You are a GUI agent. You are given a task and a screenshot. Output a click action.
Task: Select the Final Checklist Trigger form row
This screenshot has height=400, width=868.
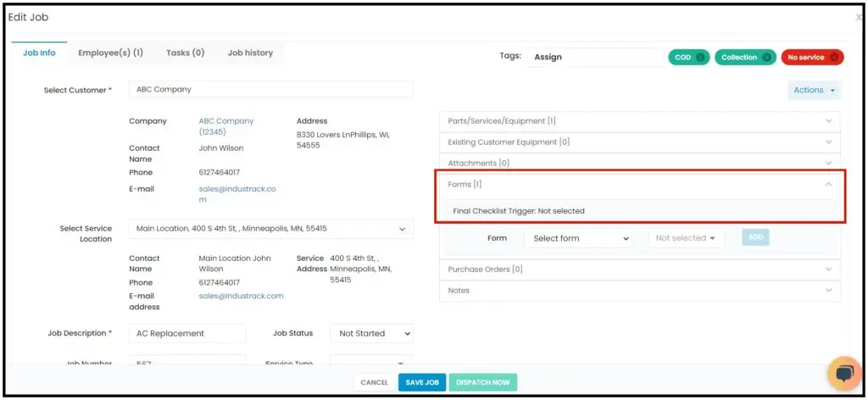(641, 211)
